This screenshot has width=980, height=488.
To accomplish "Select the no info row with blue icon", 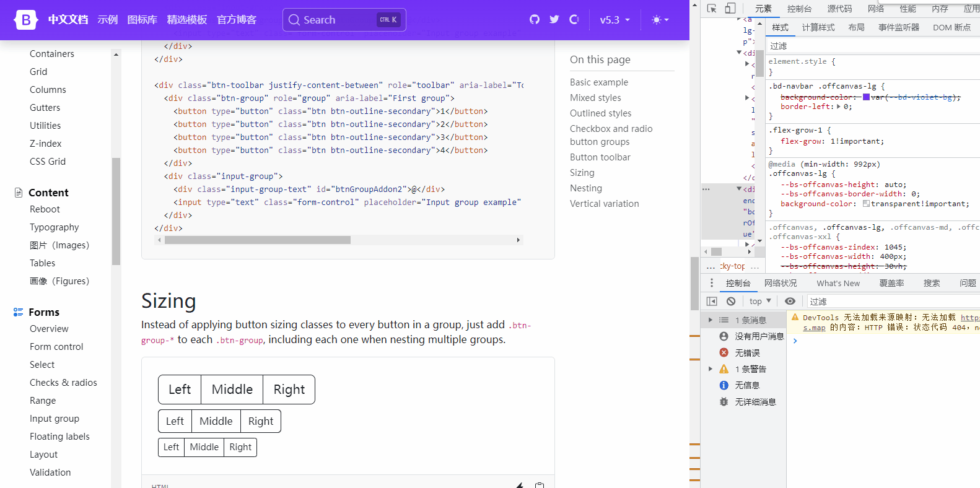I will (x=743, y=385).
